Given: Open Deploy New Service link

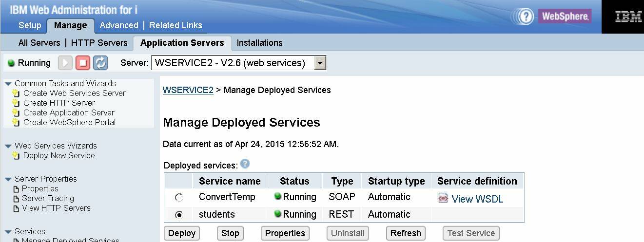Looking at the screenshot, I should [59, 155].
